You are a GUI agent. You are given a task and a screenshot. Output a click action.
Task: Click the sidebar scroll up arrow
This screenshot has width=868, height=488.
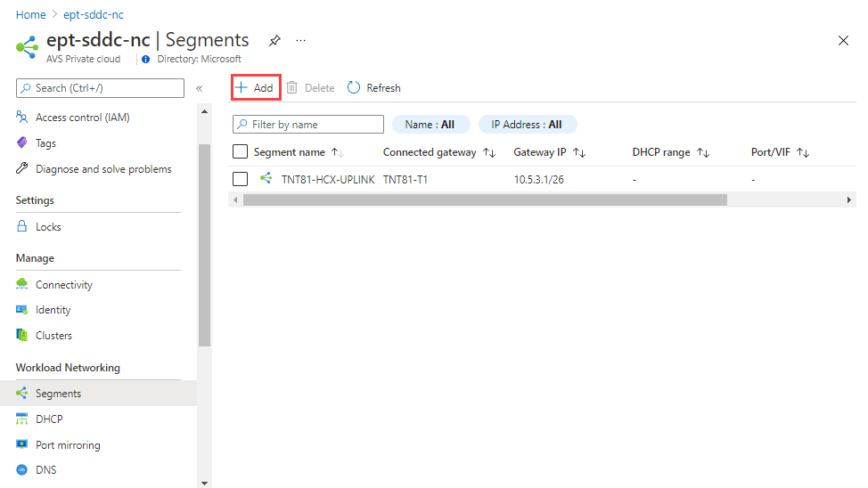point(204,112)
